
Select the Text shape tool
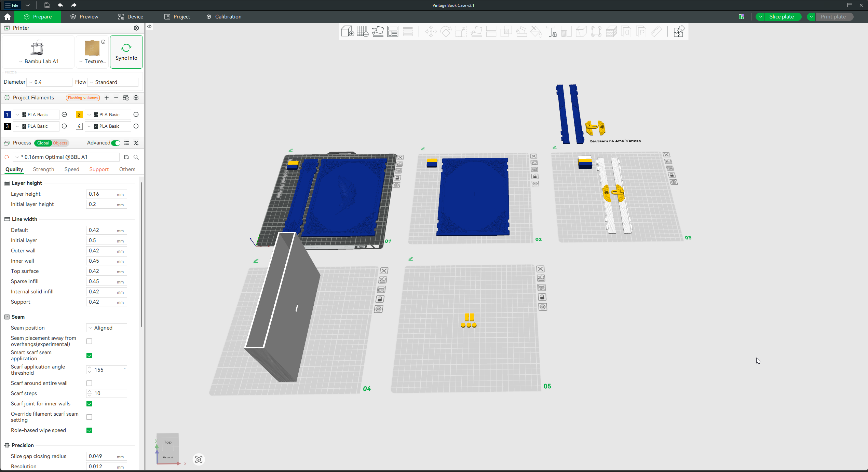click(x=551, y=31)
